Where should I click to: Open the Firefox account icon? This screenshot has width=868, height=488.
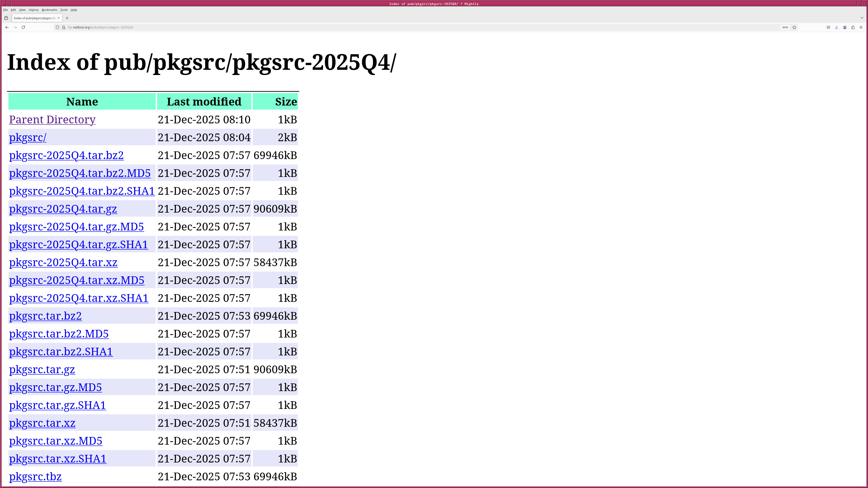click(x=845, y=27)
